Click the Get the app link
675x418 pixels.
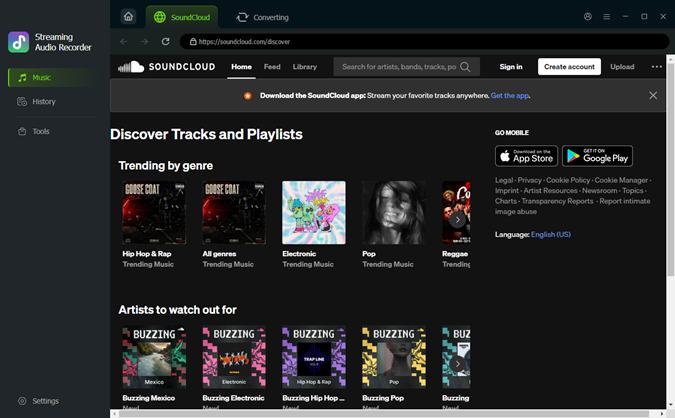(510, 96)
